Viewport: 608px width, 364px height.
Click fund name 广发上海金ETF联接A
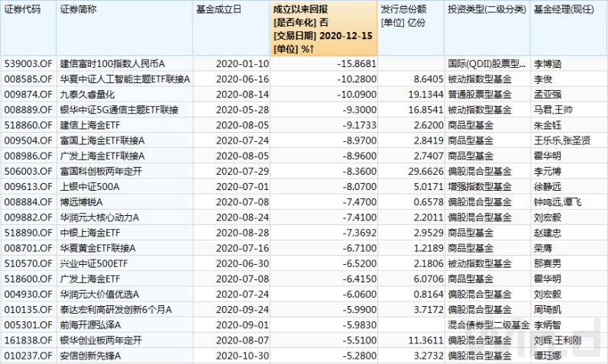pyautogui.click(x=102, y=156)
